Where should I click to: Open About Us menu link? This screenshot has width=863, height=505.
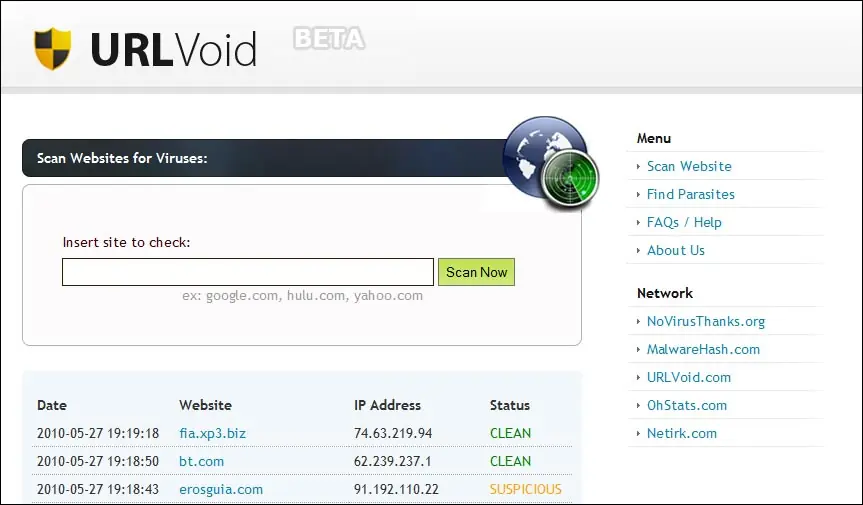pyautogui.click(x=676, y=250)
